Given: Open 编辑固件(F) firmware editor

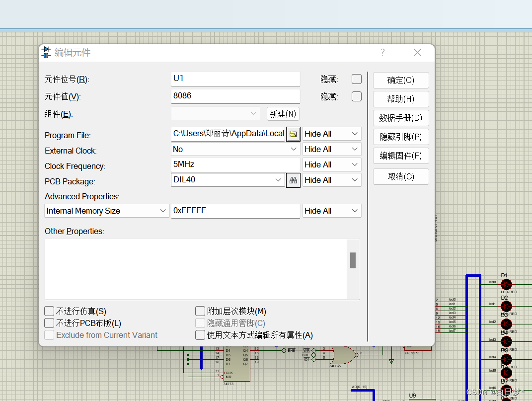Looking at the screenshot, I should [401, 156].
